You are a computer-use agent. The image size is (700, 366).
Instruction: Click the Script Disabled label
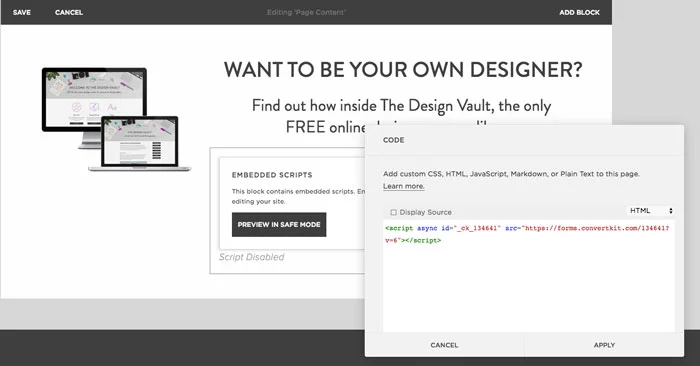pyautogui.click(x=251, y=257)
